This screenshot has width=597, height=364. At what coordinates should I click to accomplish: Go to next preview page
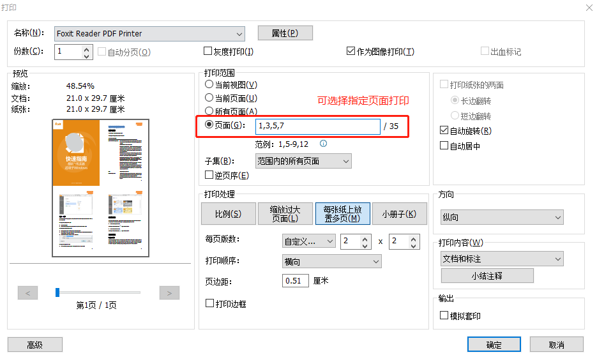[169, 293]
